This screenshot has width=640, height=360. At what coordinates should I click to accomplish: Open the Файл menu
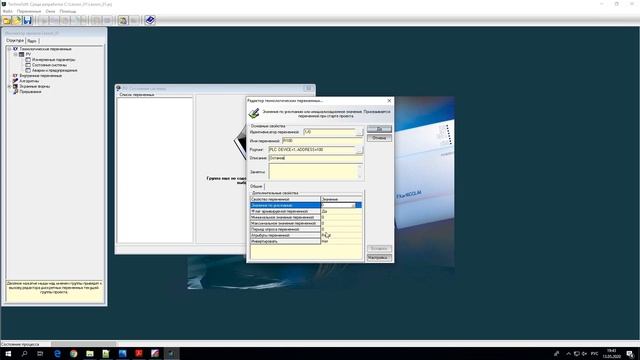tap(7, 11)
